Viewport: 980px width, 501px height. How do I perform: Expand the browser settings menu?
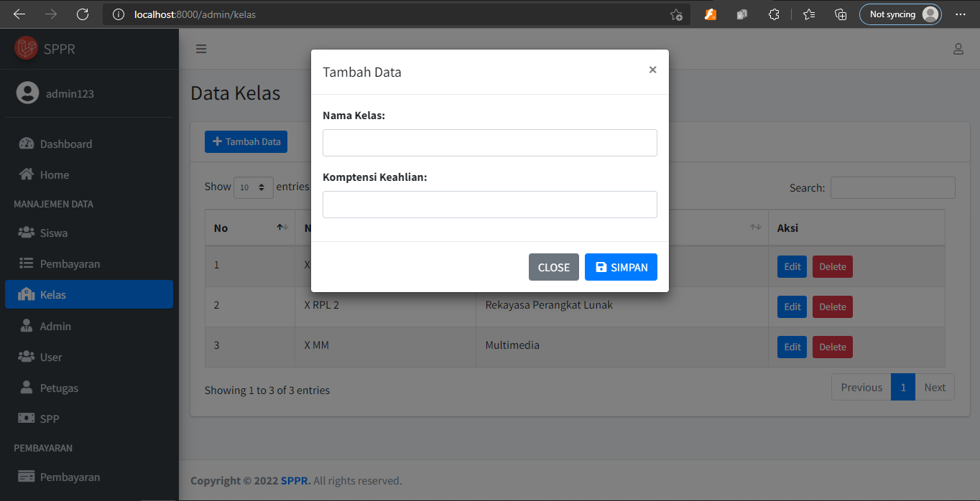(961, 14)
